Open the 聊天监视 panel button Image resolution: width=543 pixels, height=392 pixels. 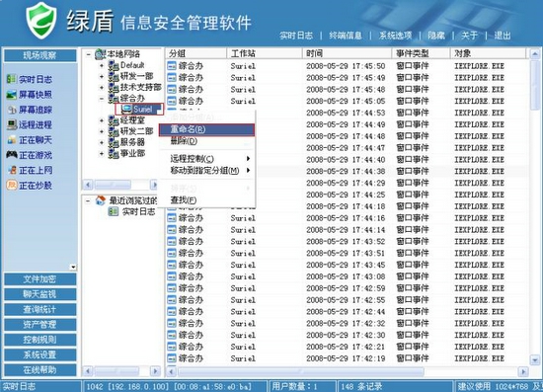click(x=40, y=294)
